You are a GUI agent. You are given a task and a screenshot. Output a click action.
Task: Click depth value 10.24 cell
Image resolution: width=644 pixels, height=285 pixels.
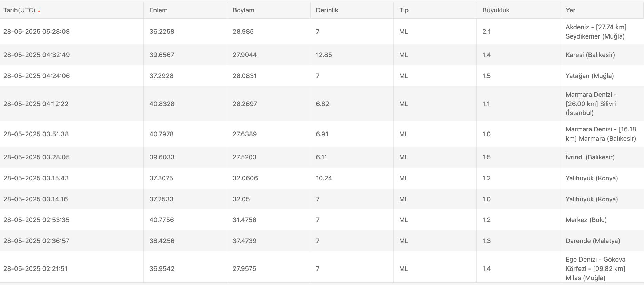pyautogui.click(x=324, y=178)
